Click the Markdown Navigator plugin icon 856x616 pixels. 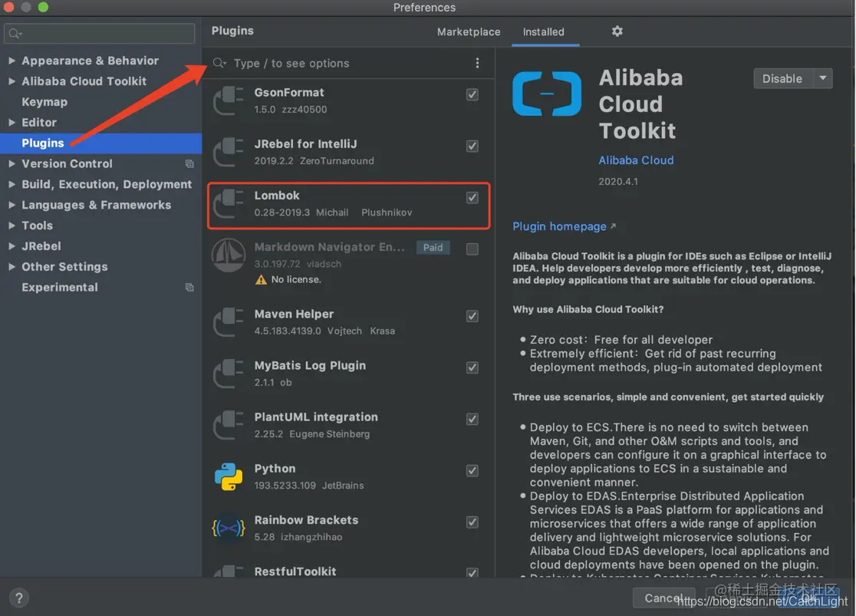click(229, 255)
